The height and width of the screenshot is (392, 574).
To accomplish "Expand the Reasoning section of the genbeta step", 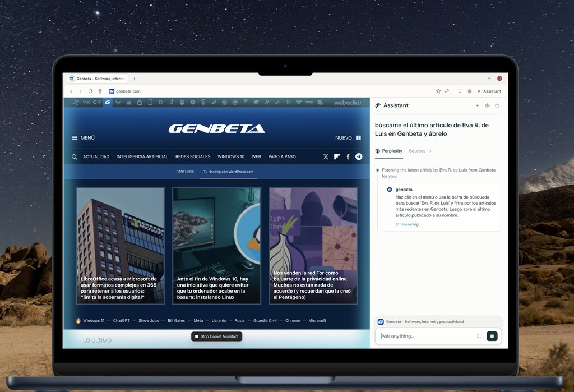I will (406, 224).
